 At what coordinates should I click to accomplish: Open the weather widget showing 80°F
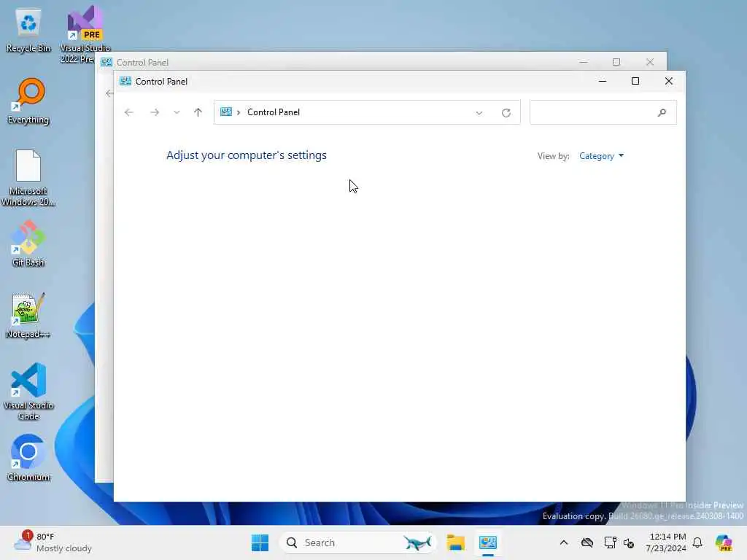coord(53,542)
